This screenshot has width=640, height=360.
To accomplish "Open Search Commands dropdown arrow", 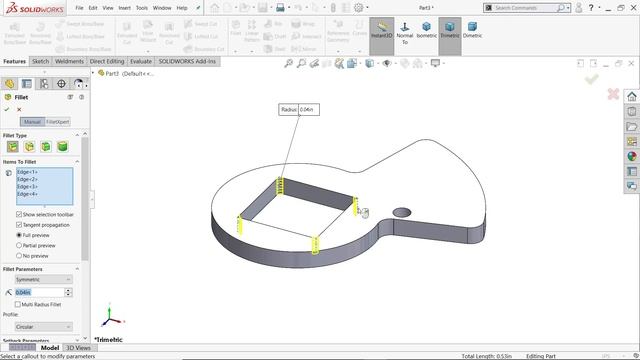I will (568, 8).
